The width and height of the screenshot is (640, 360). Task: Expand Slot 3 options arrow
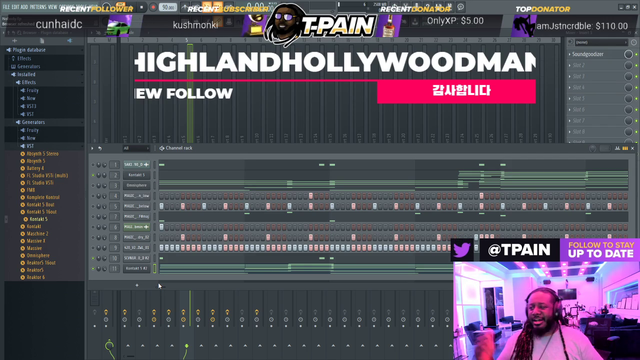pyautogui.click(x=570, y=76)
